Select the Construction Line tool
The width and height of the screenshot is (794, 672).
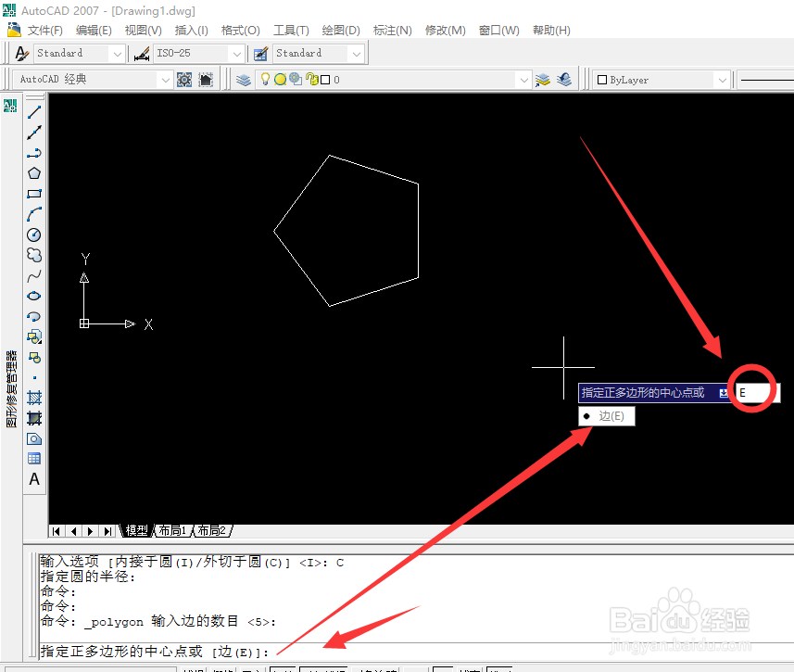[34, 133]
